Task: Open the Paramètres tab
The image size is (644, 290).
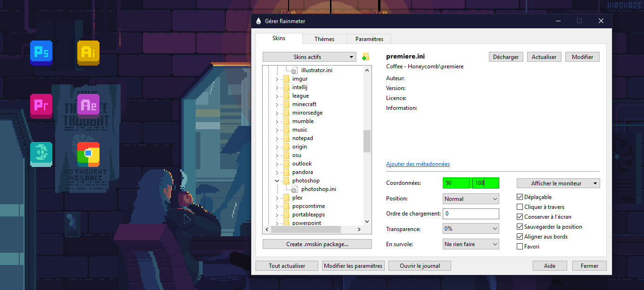Action: coord(369,39)
